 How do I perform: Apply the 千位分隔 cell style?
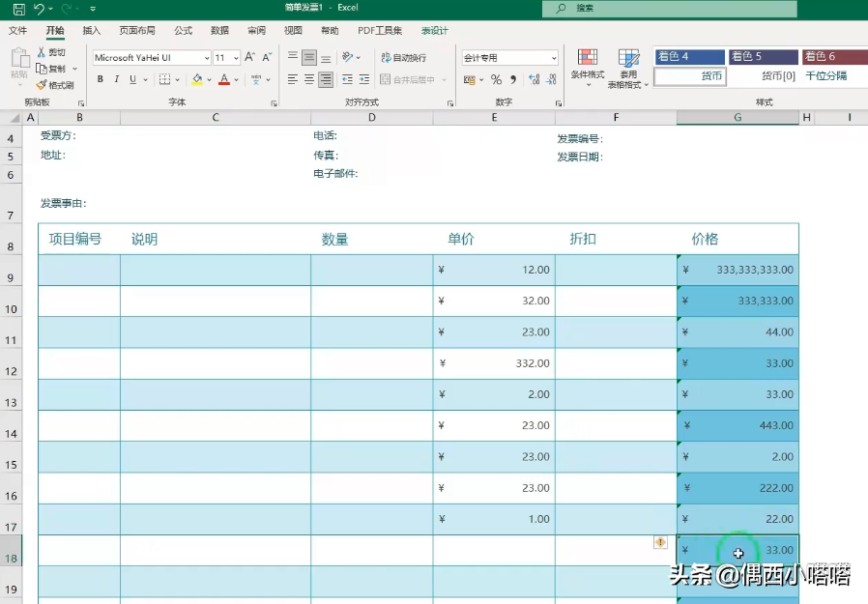[825, 76]
